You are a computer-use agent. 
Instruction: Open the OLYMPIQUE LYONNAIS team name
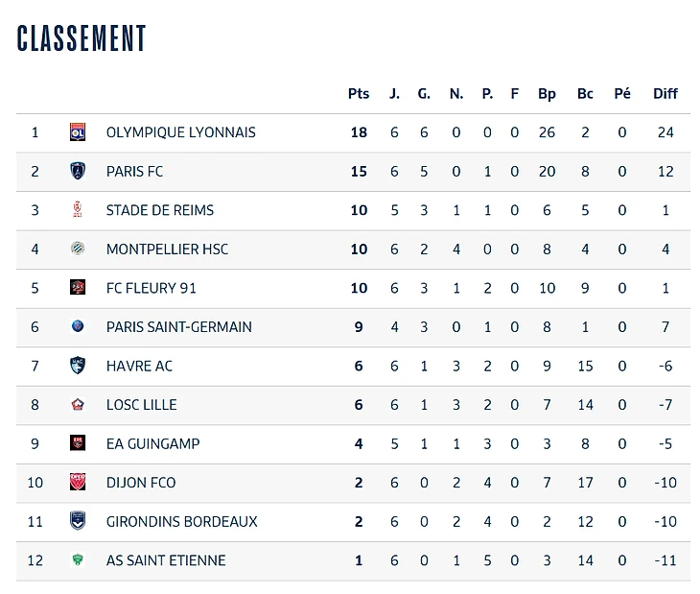coord(181,132)
